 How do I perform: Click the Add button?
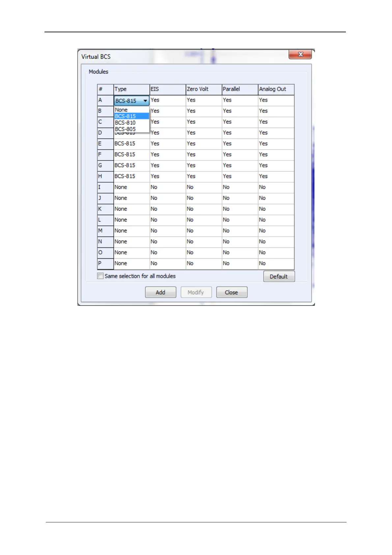(161, 292)
